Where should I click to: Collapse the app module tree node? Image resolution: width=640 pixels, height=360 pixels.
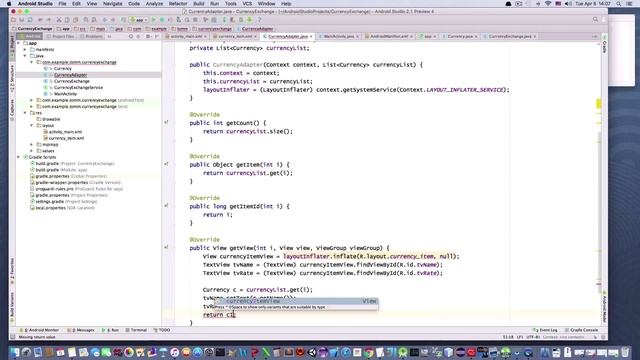[18, 43]
